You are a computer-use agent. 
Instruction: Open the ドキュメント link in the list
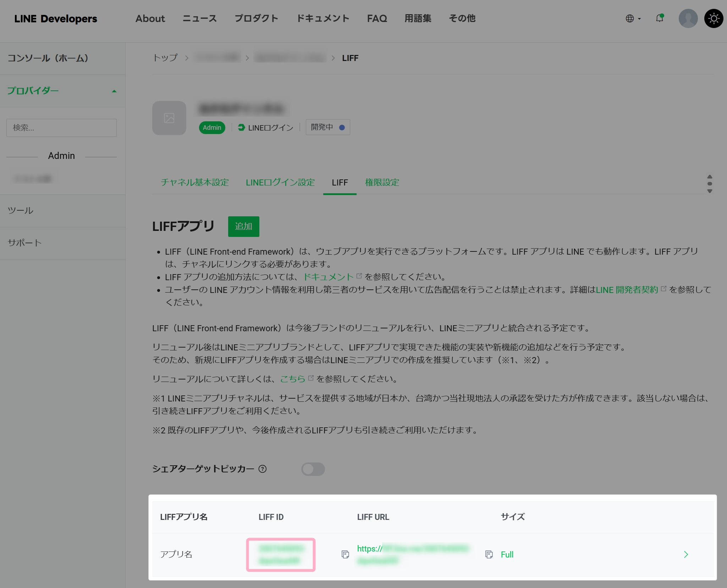329,277
